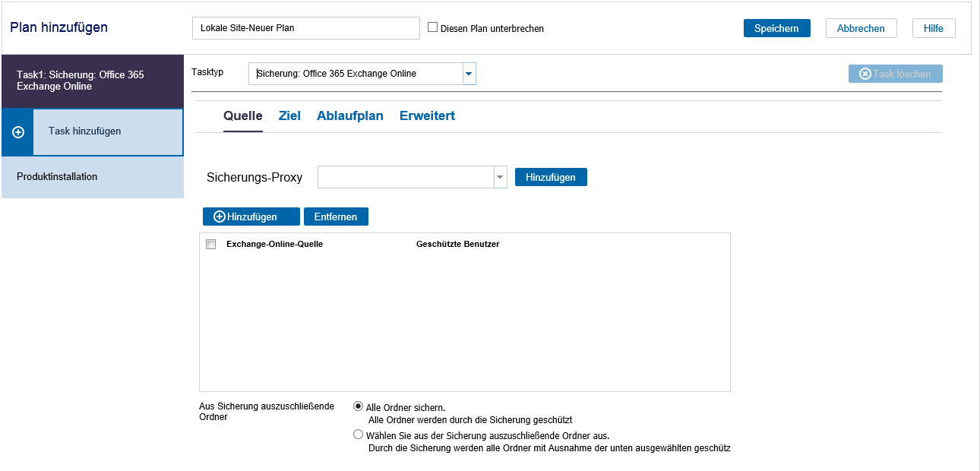Click the Tasktyp field showing Sicherung: Office 365 Exchange Online
Viewport: 980px width, 471px height.
tap(356, 74)
